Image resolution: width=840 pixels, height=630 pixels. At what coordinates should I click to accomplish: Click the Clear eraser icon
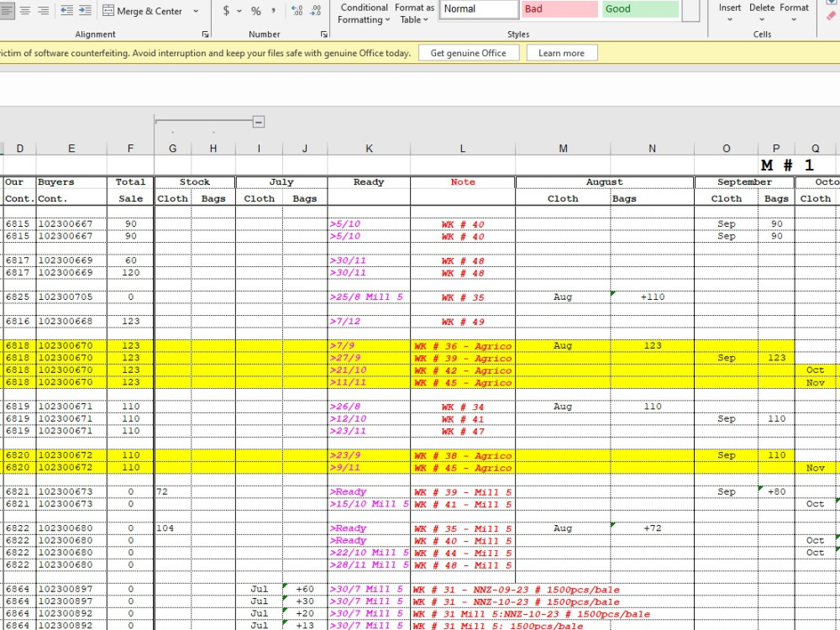coord(832,15)
